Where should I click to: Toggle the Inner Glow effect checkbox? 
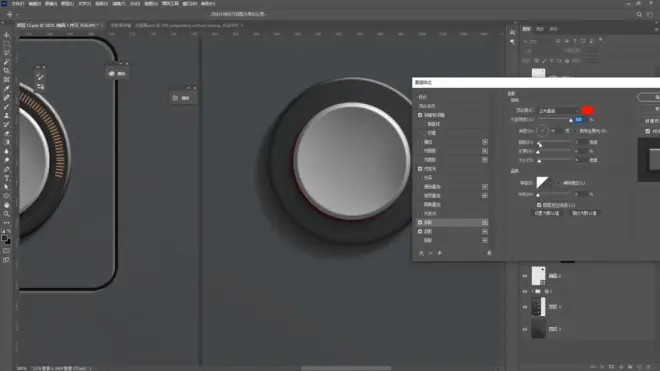click(x=420, y=169)
